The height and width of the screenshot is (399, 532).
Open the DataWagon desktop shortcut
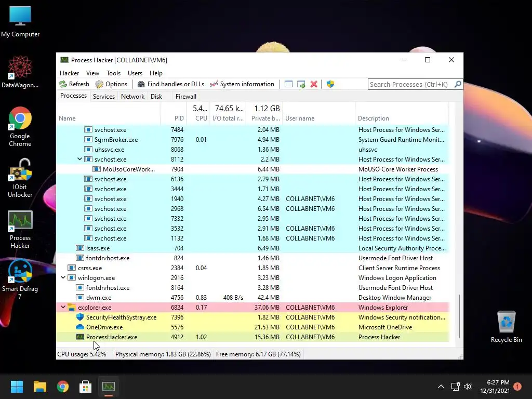tap(20, 72)
